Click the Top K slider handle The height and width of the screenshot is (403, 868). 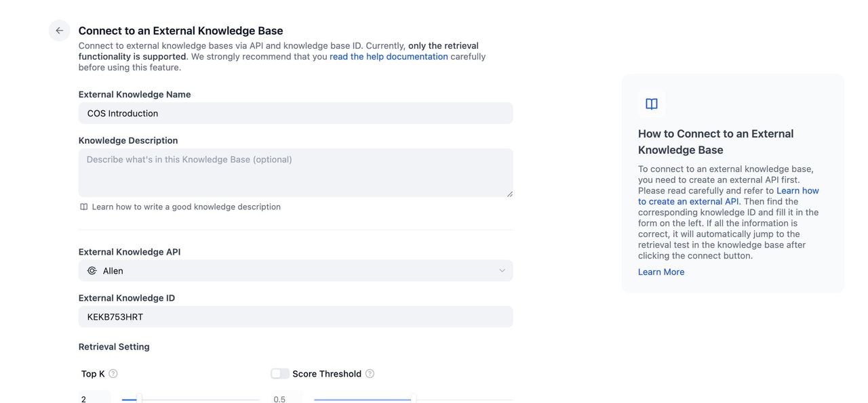tap(139, 398)
